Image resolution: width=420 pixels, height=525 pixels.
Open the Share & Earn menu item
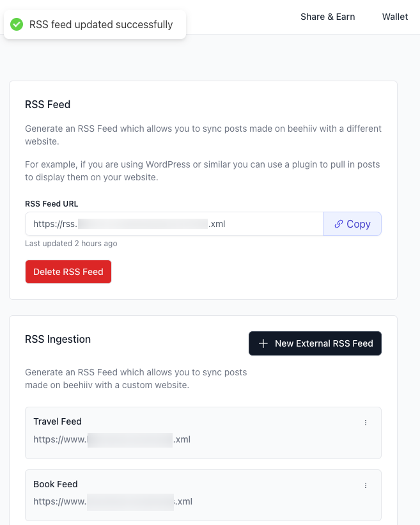(327, 17)
